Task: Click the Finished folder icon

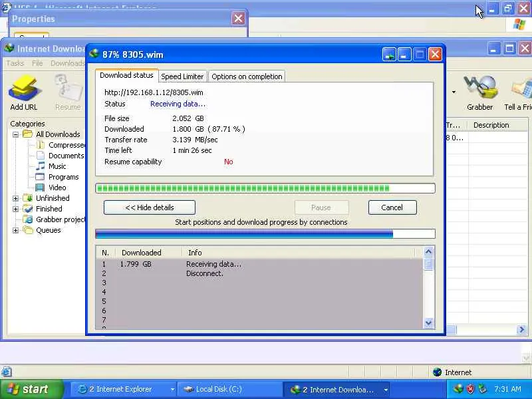Action: coord(27,209)
